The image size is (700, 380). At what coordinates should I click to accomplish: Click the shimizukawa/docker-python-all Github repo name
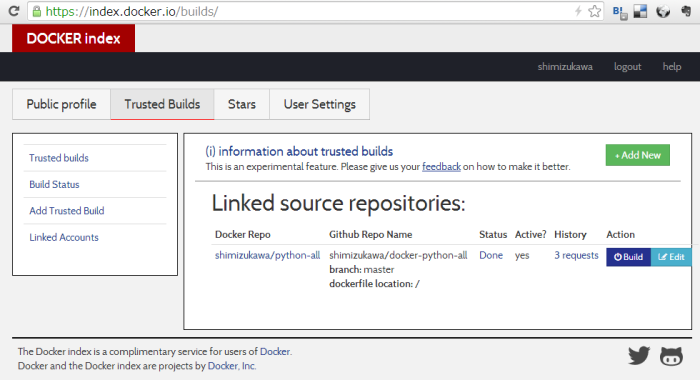point(398,255)
